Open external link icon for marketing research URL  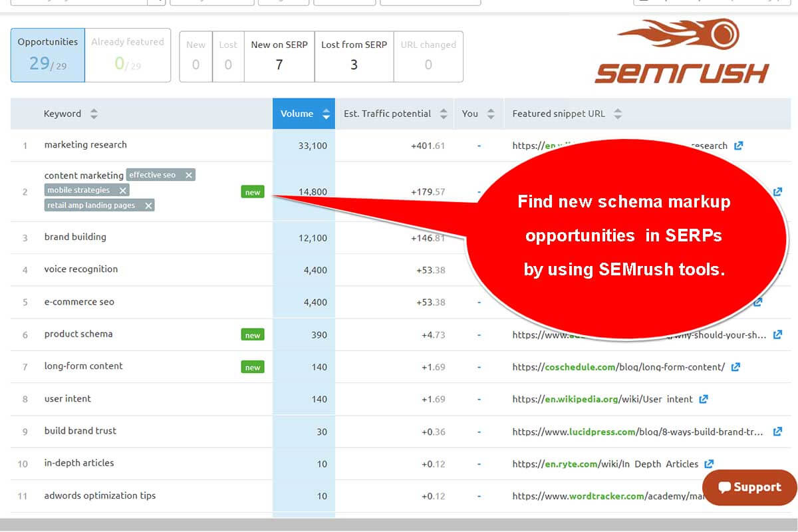738,146
